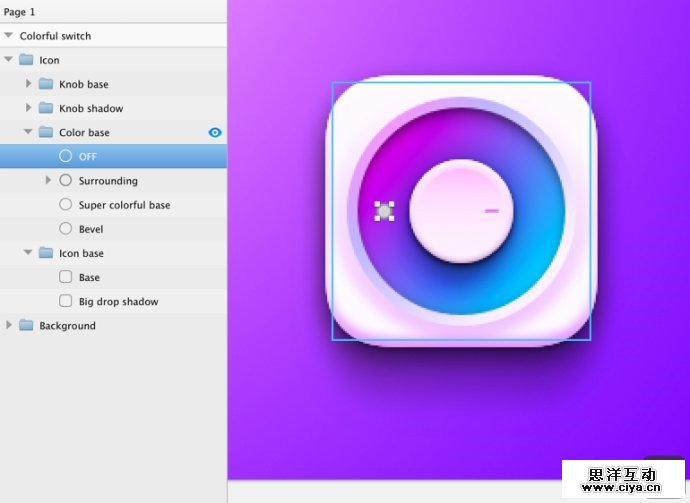The height and width of the screenshot is (503, 690).
Task: Expand the Knob base group
Action: (29, 84)
